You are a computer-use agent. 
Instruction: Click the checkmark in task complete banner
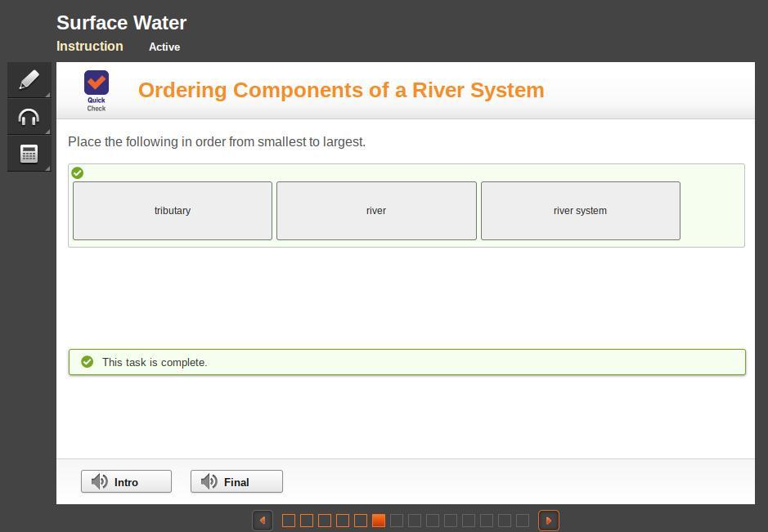tap(88, 362)
